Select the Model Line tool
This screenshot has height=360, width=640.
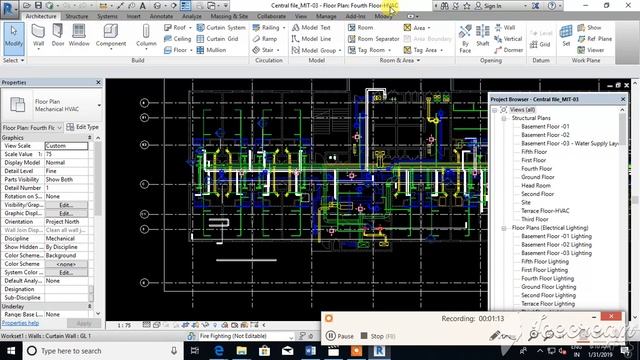tap(311, 39)
